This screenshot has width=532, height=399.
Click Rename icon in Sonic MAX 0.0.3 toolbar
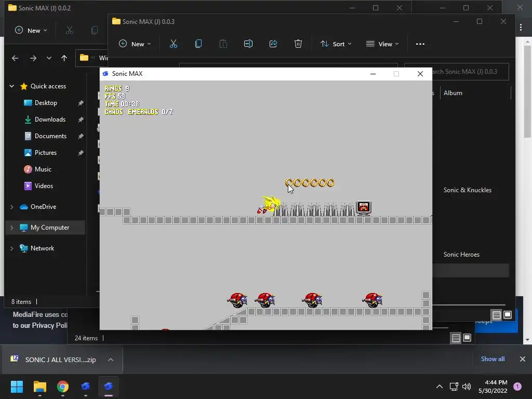[248, 44]
